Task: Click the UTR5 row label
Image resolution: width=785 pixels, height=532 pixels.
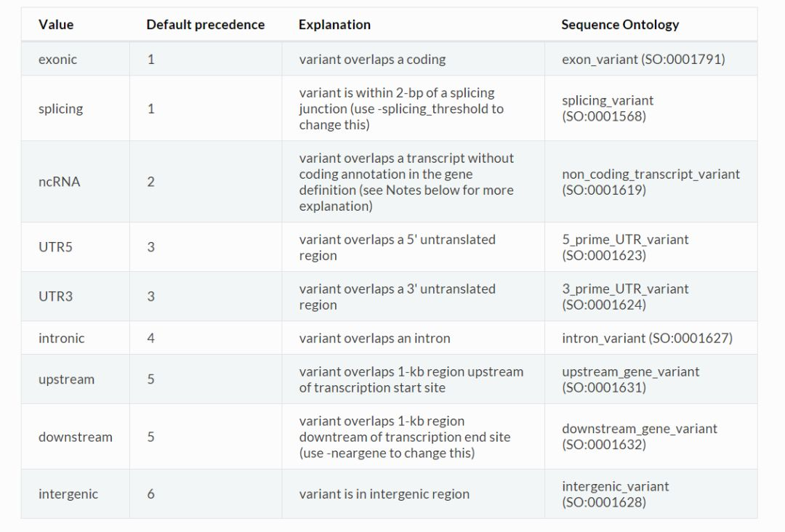Action: tap(55, 247)
